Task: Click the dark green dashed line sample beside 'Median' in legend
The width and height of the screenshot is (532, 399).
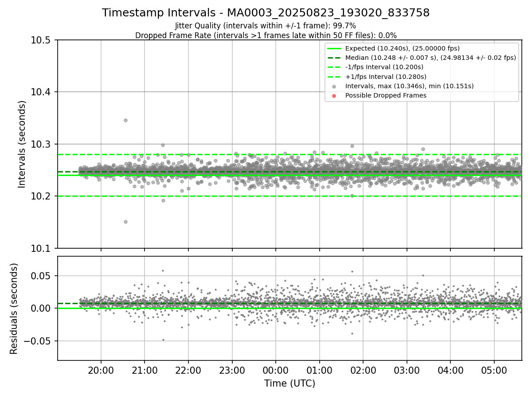Action: (334, 58)
